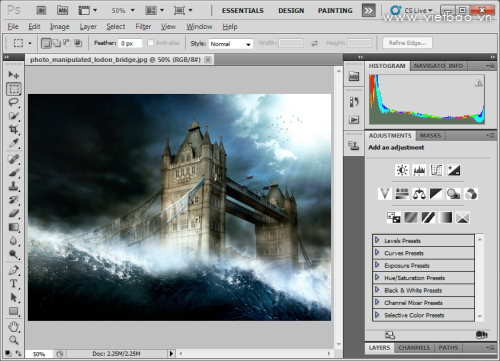The height and width of the screenshot is (361, 500).
Task: Select the Lasso tool
Action: coord(13,102)
